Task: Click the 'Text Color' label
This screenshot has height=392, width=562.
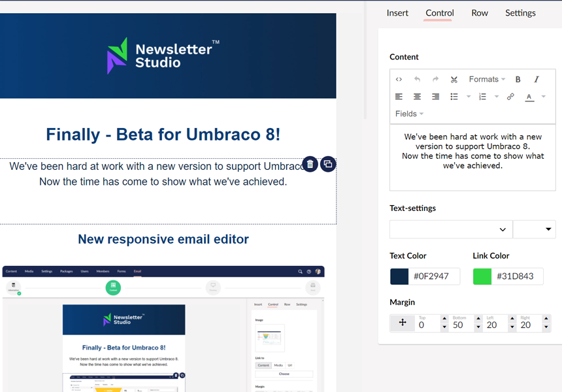Action: (408, 256)
